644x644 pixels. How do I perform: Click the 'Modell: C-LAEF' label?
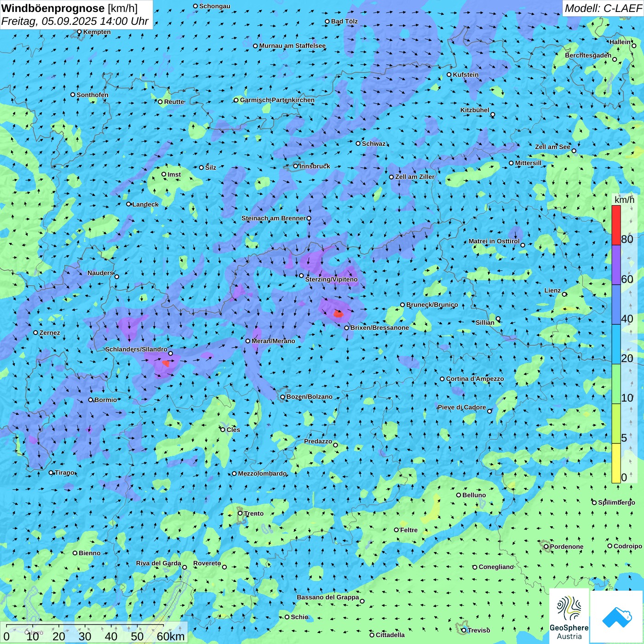pyautogui.click(x=603, y=8)
